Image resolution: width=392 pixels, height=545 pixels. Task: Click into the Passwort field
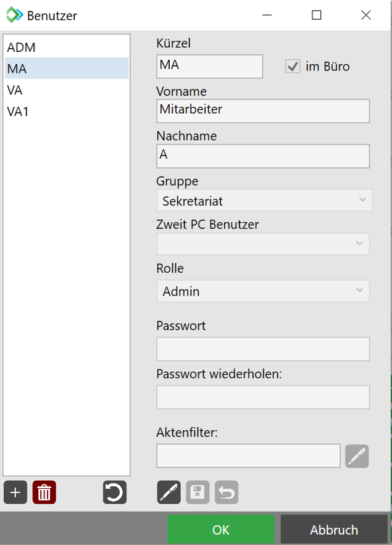pos(263,349)
